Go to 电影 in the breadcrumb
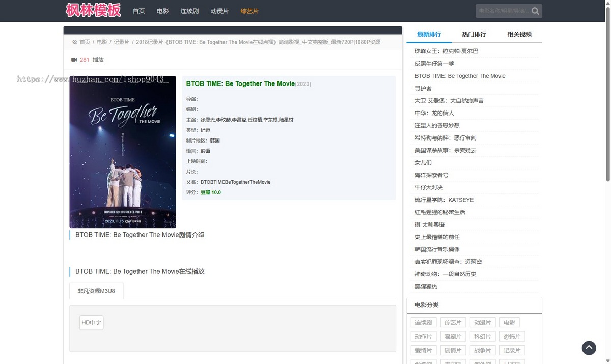 coord(102,42)
